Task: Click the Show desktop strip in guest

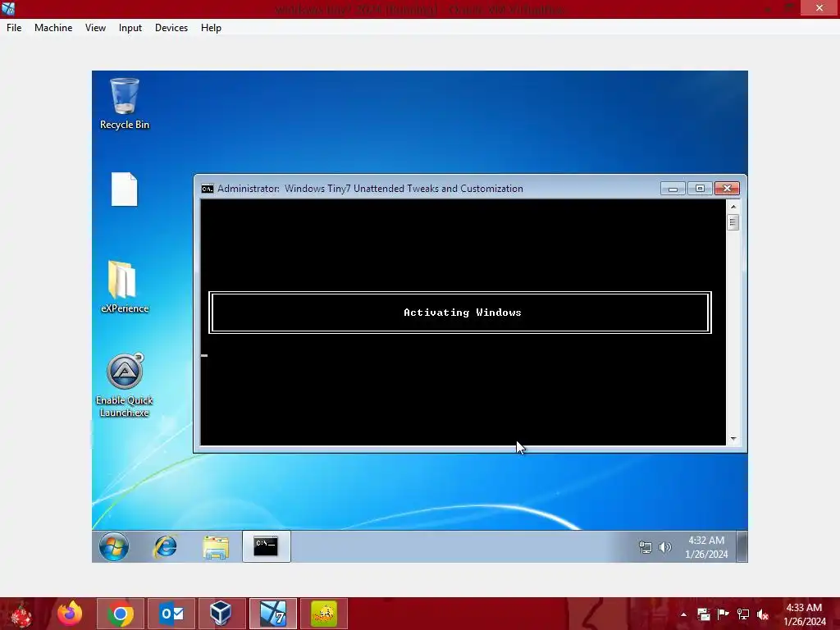Action: [742, 546]
